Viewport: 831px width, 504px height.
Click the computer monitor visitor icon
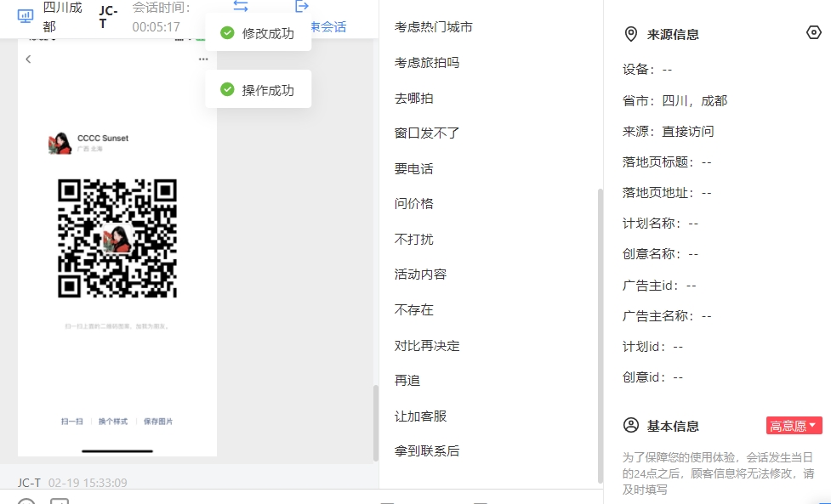[x=26, y=16]
